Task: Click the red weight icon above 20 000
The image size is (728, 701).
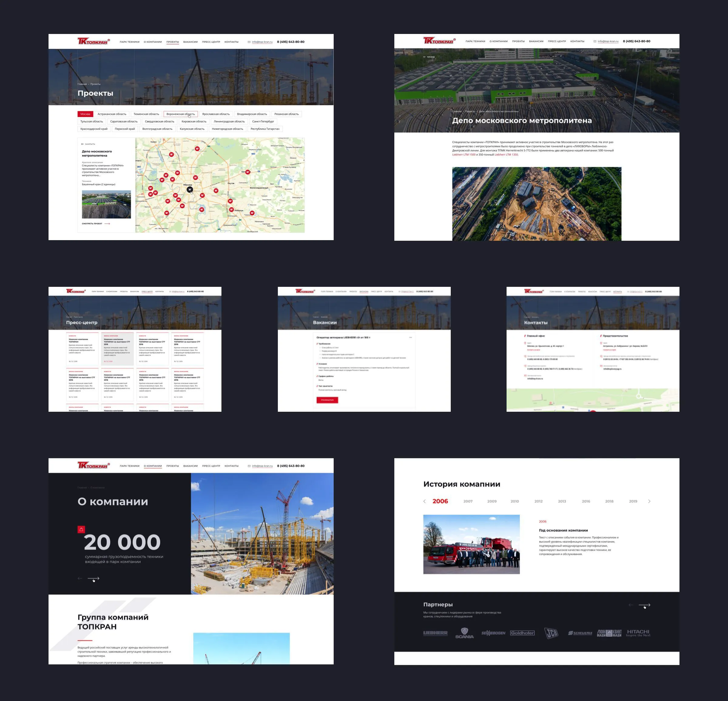Action: pos(81,529)
